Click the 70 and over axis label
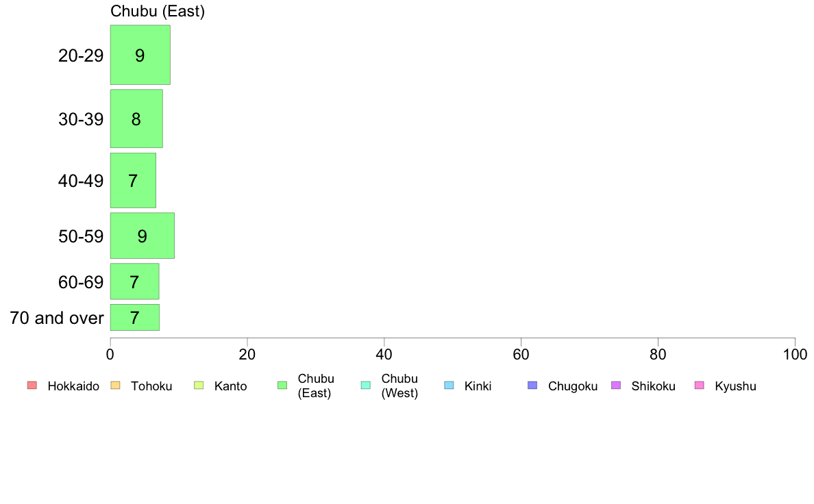The image size is (814, 504). pyautogui.click(x=57, y=318)
